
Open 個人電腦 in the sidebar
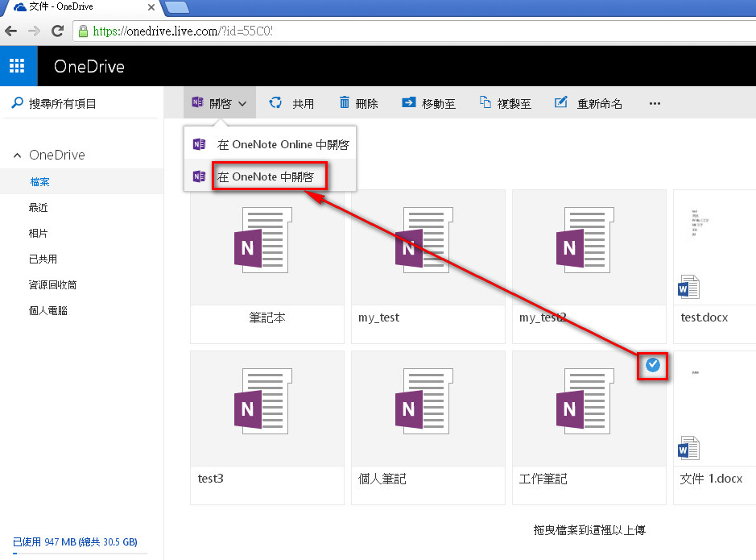click(x=48, y=311)
